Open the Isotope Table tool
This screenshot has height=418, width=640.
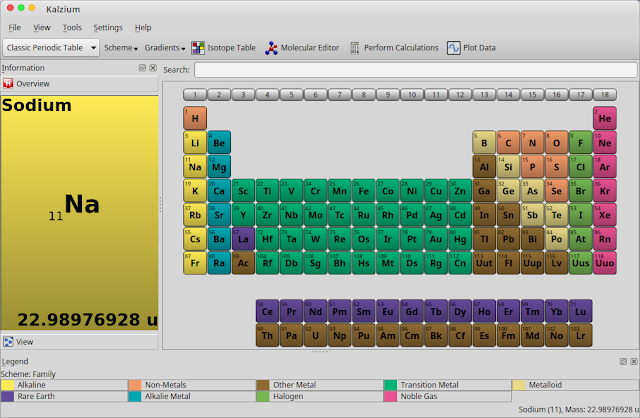(224, 48)
